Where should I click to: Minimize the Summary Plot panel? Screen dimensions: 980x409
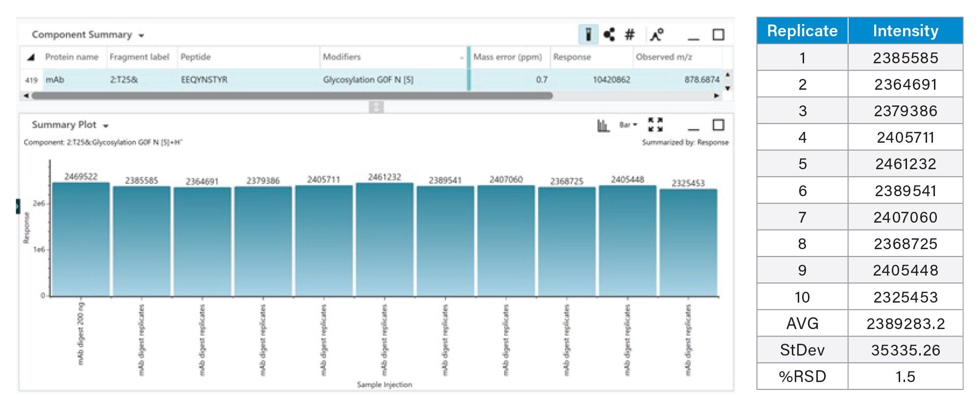(693, 129)
